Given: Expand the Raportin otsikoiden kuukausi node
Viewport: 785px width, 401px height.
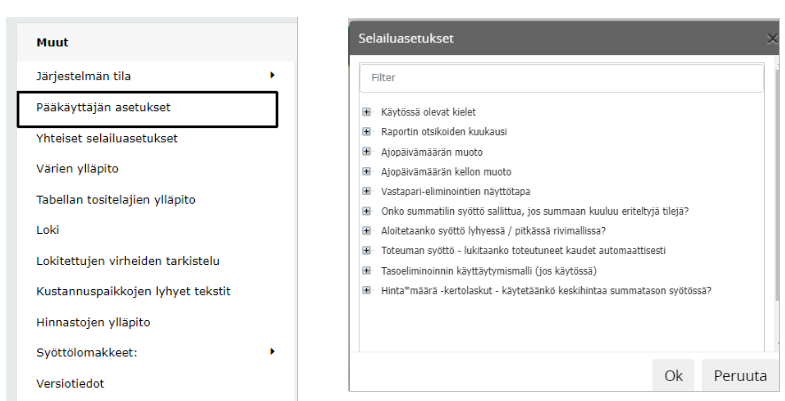Looking at the screenshot, I should tap(367, 133).
